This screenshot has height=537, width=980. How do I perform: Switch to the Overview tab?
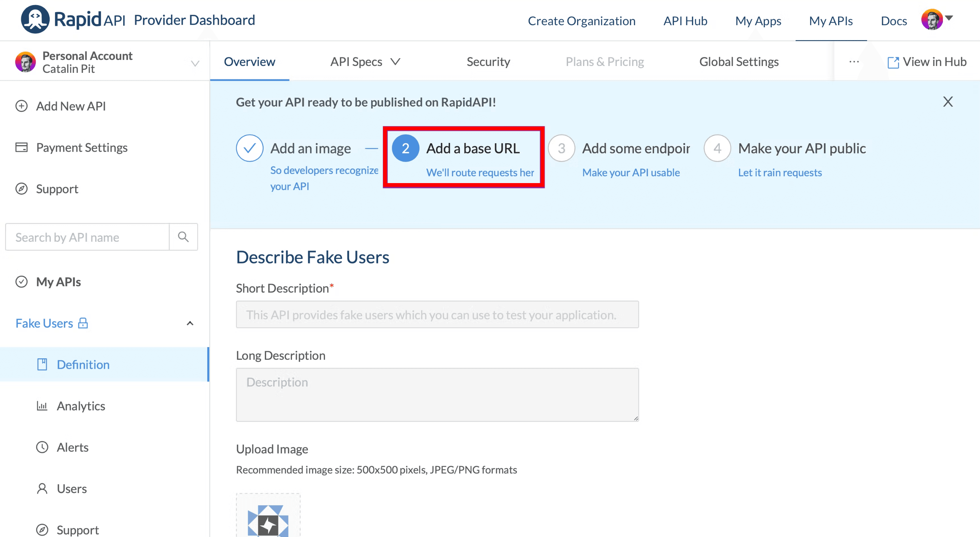(249, 62)
